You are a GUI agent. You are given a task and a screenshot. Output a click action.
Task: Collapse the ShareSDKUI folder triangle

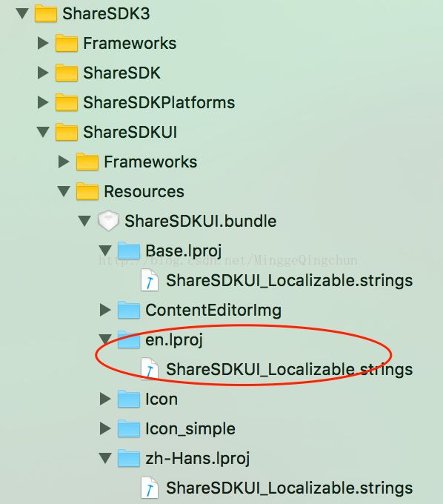[43, 132]
